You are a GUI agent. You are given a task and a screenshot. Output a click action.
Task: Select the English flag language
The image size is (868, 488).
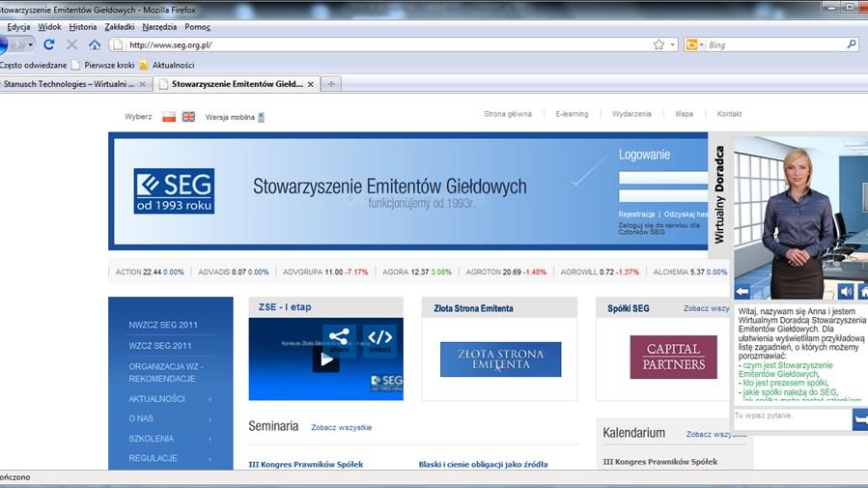[x=189, y=117]
